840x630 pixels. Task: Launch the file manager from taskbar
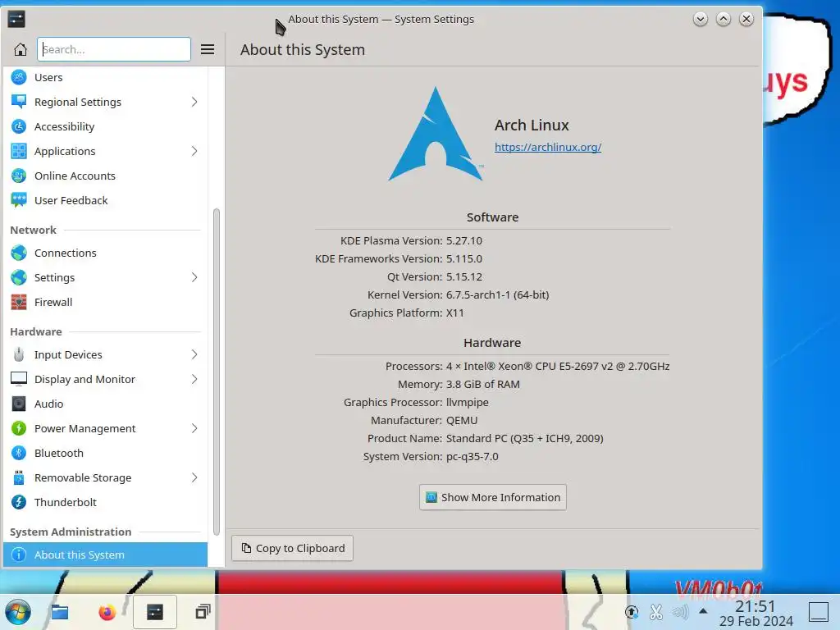pos(60,612)
